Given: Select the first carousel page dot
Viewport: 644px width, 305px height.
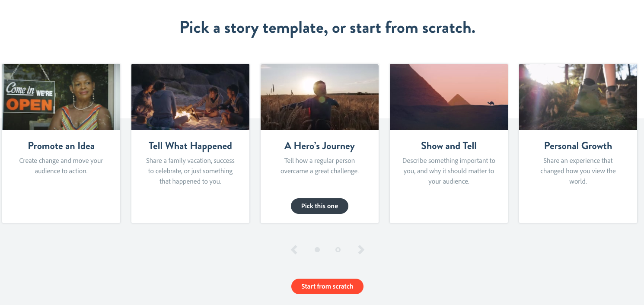Looking at the screenshot, I should 317,250.
